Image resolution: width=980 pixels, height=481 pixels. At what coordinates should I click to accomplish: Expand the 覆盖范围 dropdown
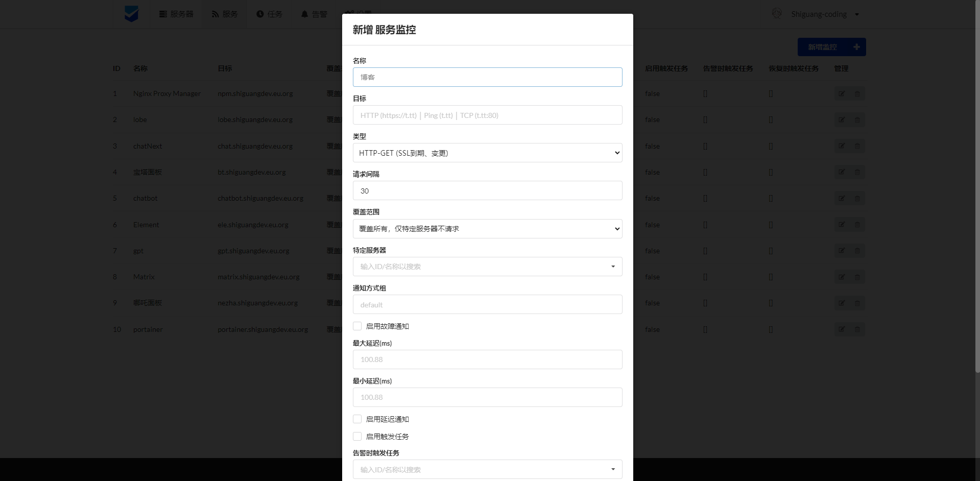tap(488, 229)
